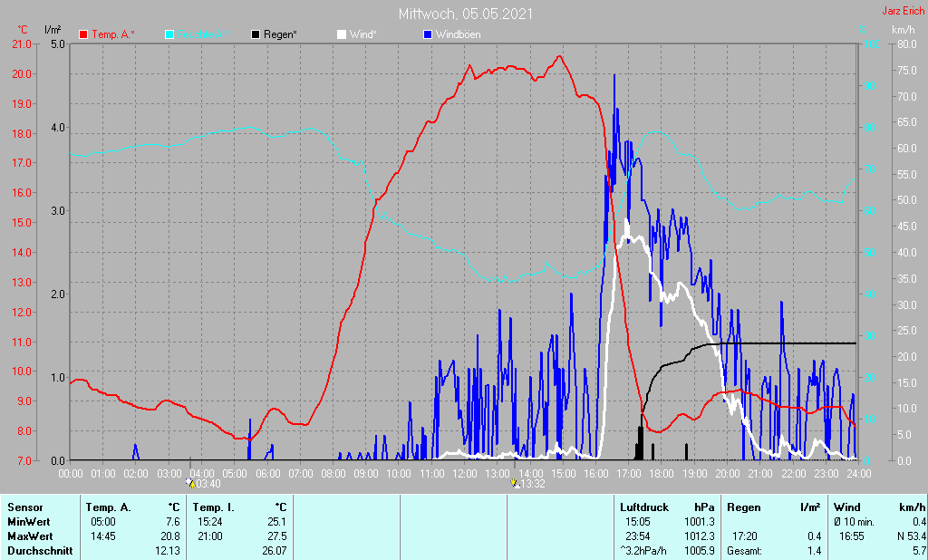Click the indoor average value '26.07'
This screenshot has height=560, width=928.
pyautogui.click(x=274, y=551)
